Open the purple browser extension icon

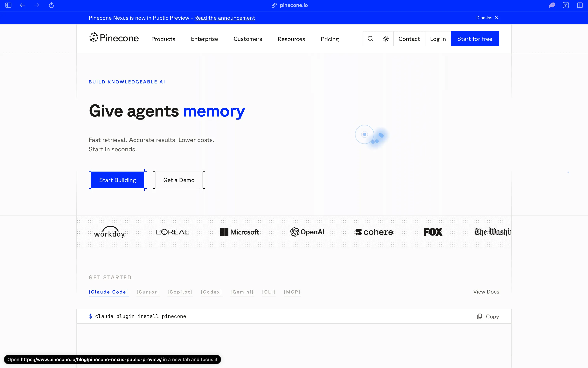coord(552,5)
